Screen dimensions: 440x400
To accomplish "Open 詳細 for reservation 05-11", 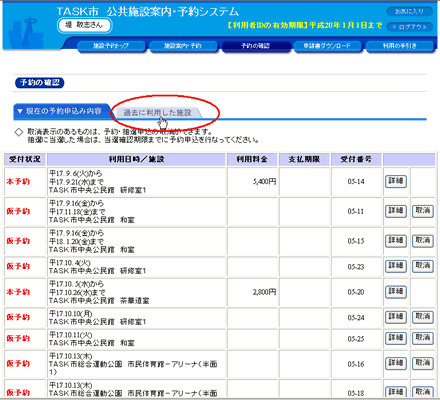I will (x=396, y=211).
